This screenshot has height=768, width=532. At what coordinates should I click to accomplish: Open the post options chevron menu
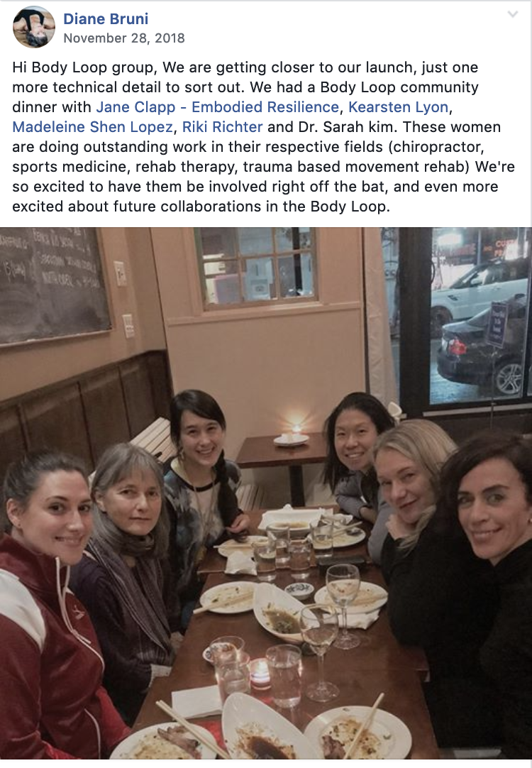(512, 14)
